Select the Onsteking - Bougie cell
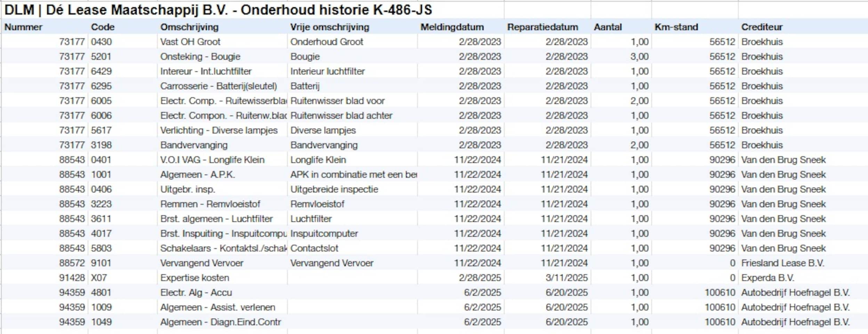This screenshot has height=334, width=868. (200, 57)
